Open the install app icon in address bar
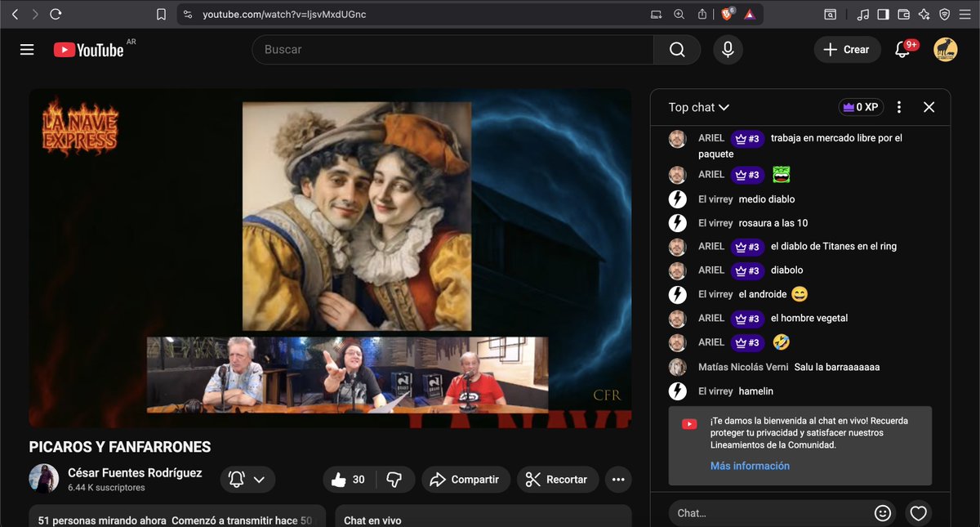This screenshot has height=527, width=980. point(657,14)
